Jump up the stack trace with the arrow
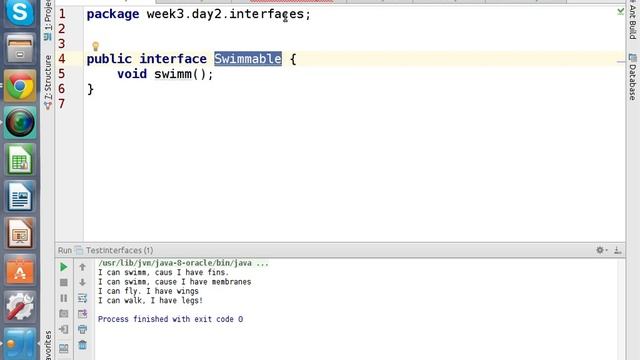Image resolution: width=640 pixels, height=360 pixels. (82, 267)
